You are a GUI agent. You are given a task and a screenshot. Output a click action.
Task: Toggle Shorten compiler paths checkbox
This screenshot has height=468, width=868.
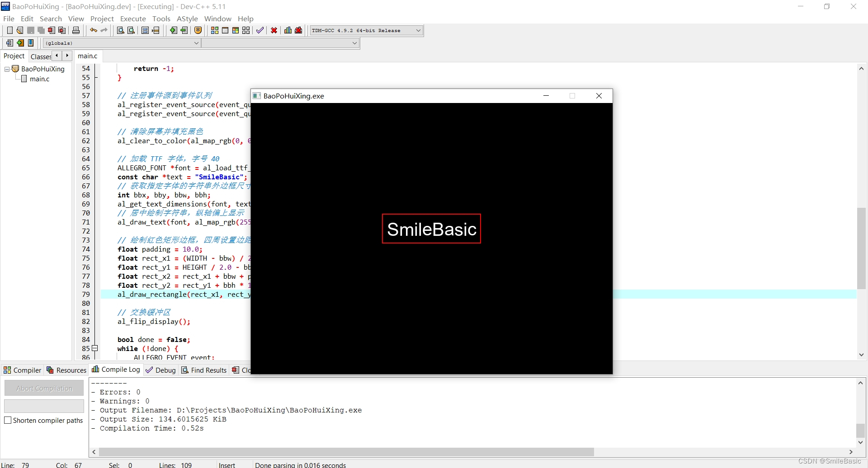point(8,420)
